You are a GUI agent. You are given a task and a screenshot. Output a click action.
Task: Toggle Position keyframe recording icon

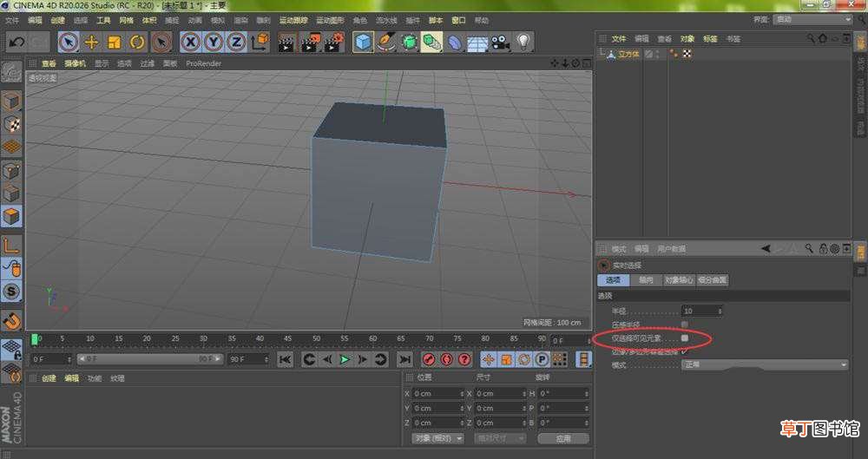point(488,359)
